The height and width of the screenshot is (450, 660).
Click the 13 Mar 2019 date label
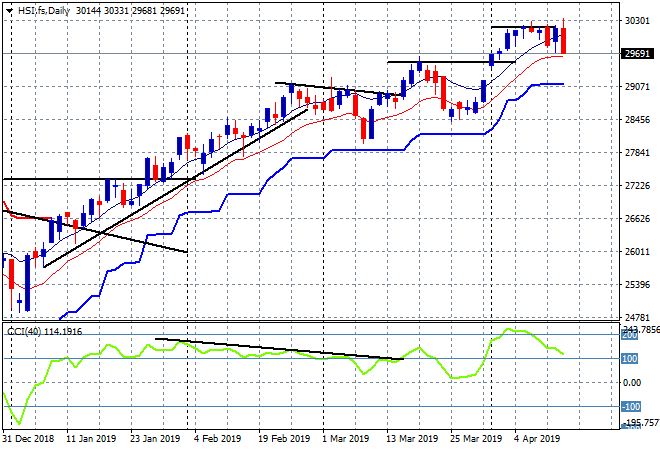[412, 438]
